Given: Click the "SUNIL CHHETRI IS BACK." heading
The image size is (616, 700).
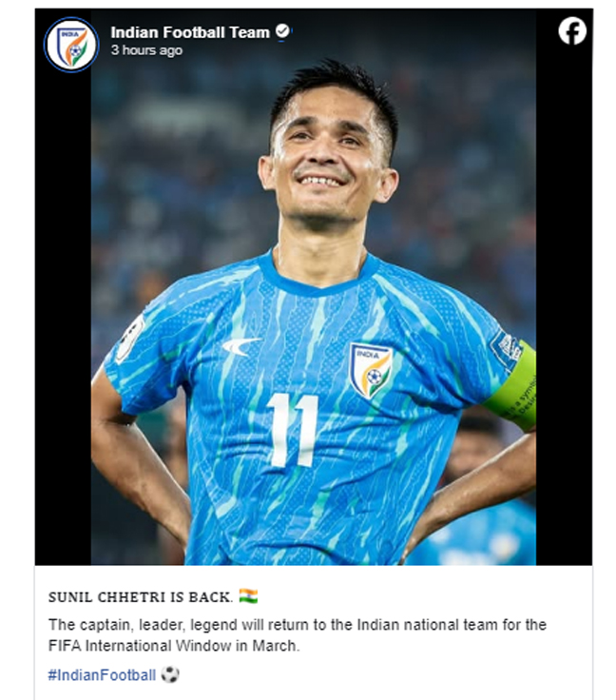Looking at the screenshot, I should tap(141, 597).
